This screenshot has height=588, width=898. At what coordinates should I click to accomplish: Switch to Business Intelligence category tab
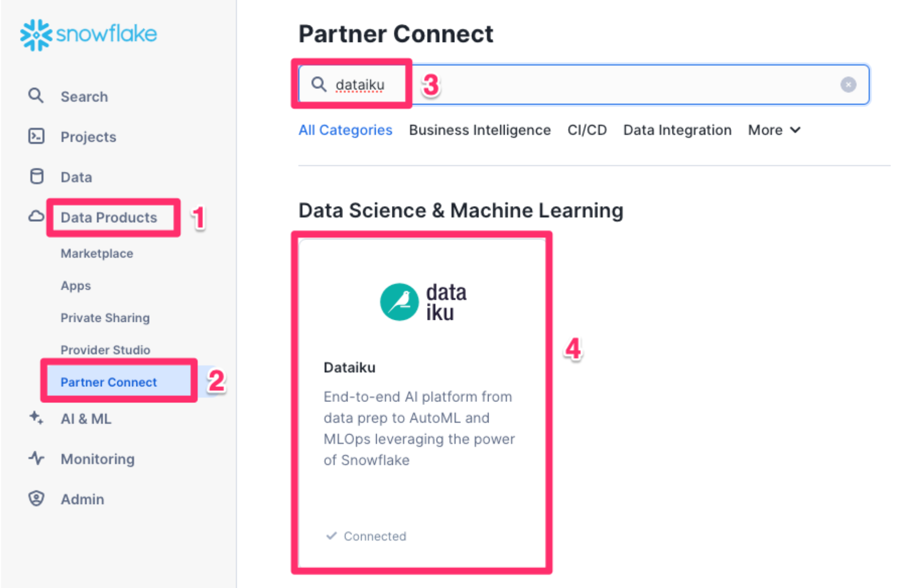[479, 130]
